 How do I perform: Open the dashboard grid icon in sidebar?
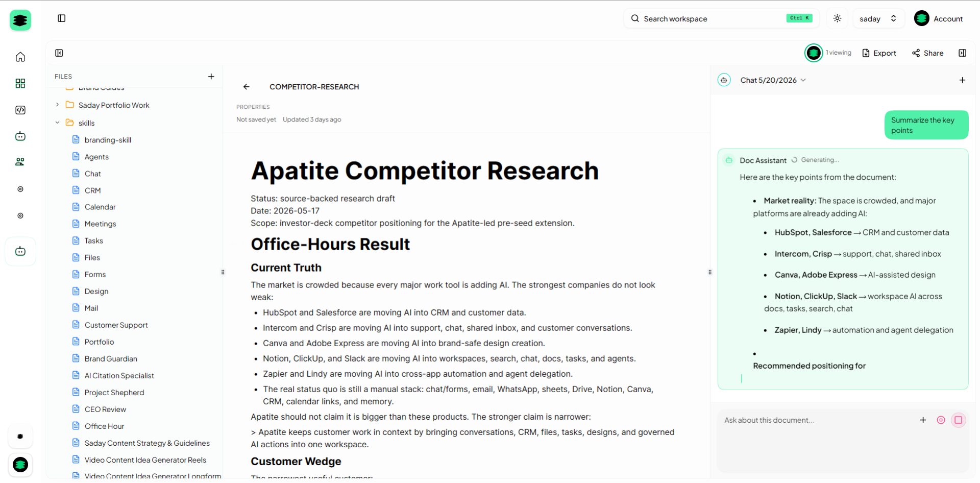coord(20,83)
